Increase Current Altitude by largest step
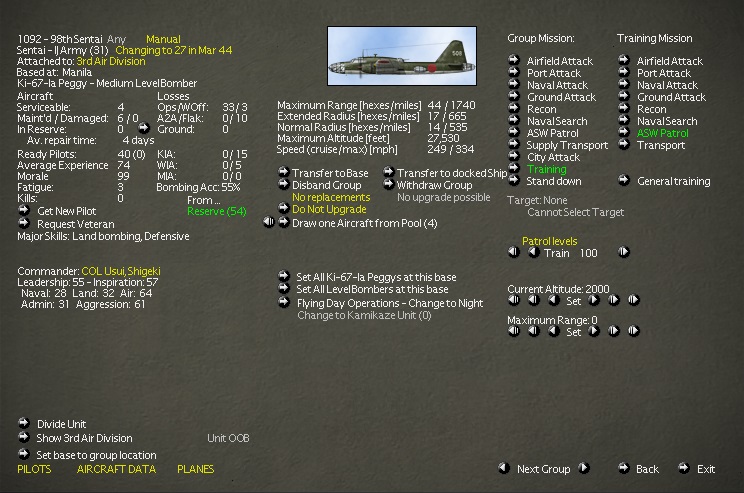The width and height of the screenshot is (744, 493). click(x=633, y=300)
